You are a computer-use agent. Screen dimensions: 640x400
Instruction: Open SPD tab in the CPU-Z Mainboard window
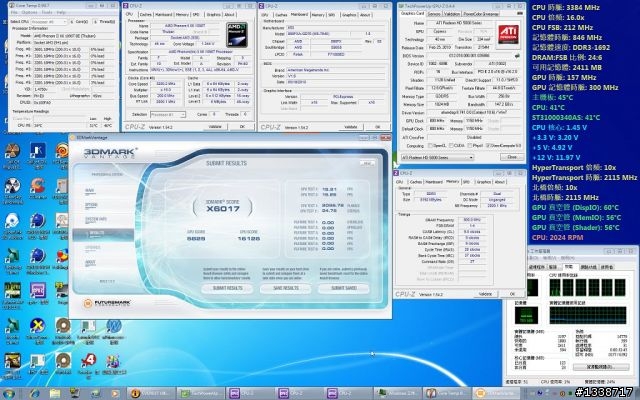331,15
